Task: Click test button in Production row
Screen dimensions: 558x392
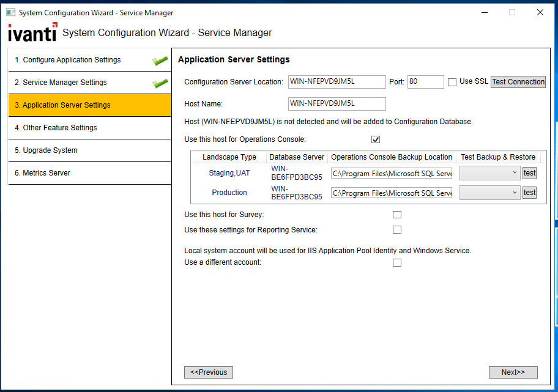Action: (529, 193)
